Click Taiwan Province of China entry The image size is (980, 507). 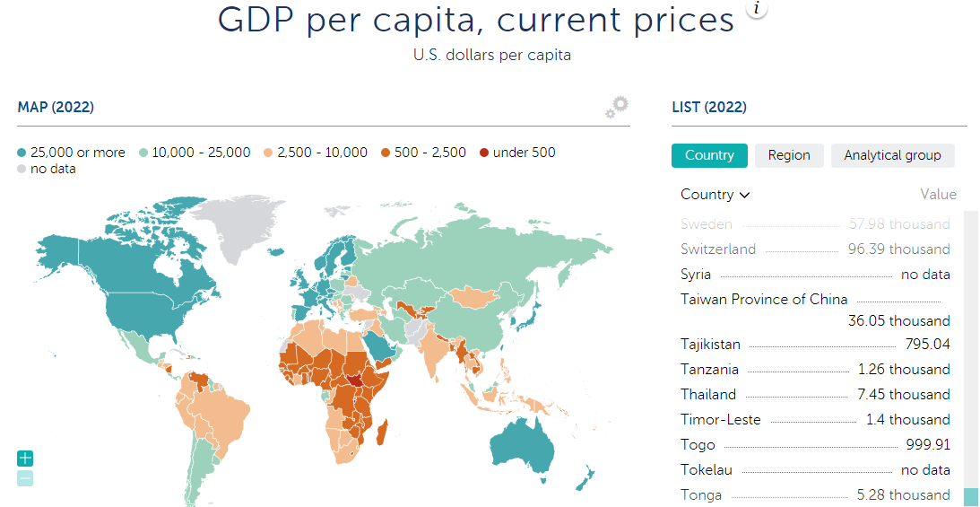click(x=764, y=300)
